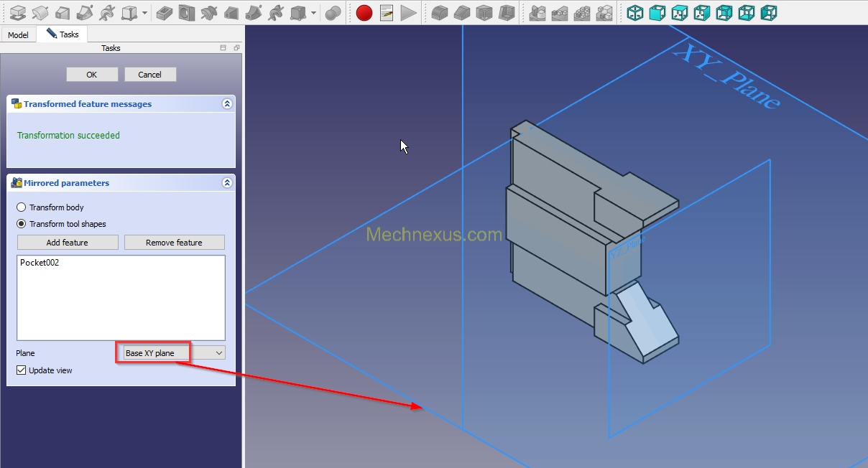Choose the Draft tool icon
This screenshot has width=868, height=468.
tap(484, 12)
